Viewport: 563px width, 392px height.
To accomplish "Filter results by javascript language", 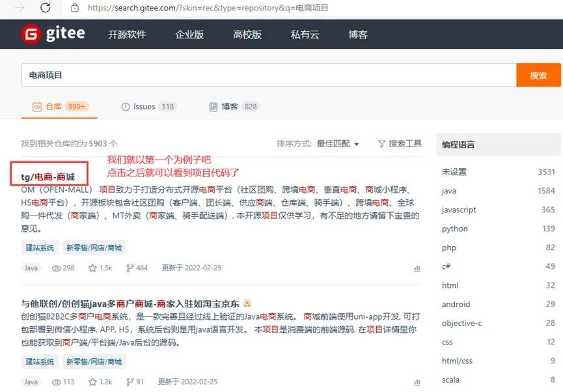I will click(499, 210).
